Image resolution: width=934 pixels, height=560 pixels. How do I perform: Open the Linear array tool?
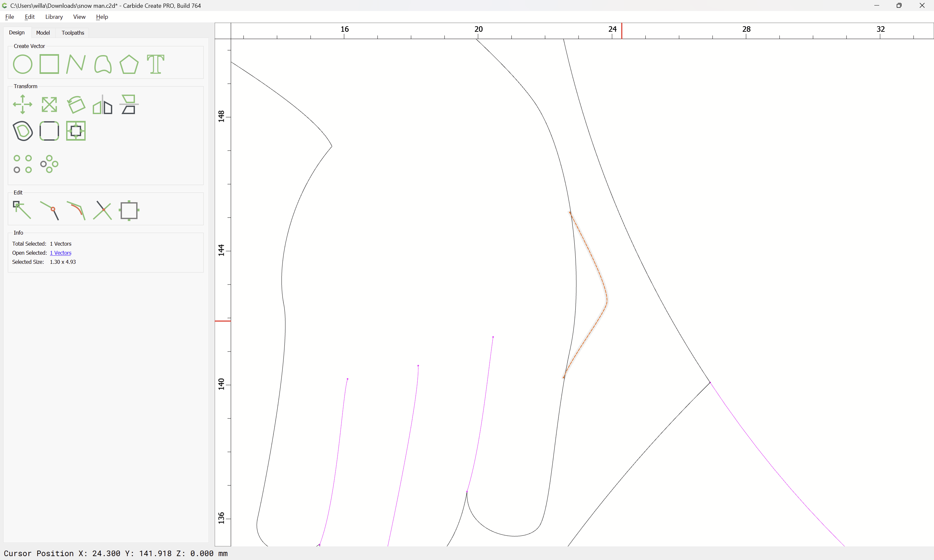(x=23, y=164)
